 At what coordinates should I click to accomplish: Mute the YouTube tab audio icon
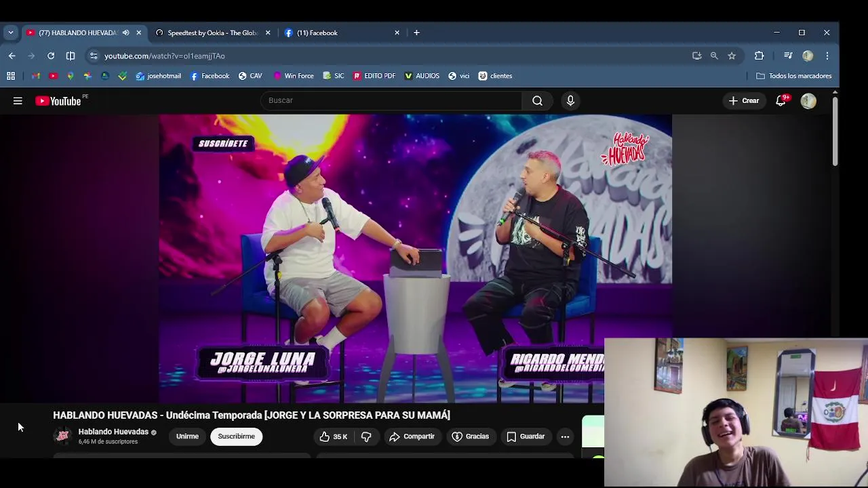pyautogui.click(x=125, y=33)
